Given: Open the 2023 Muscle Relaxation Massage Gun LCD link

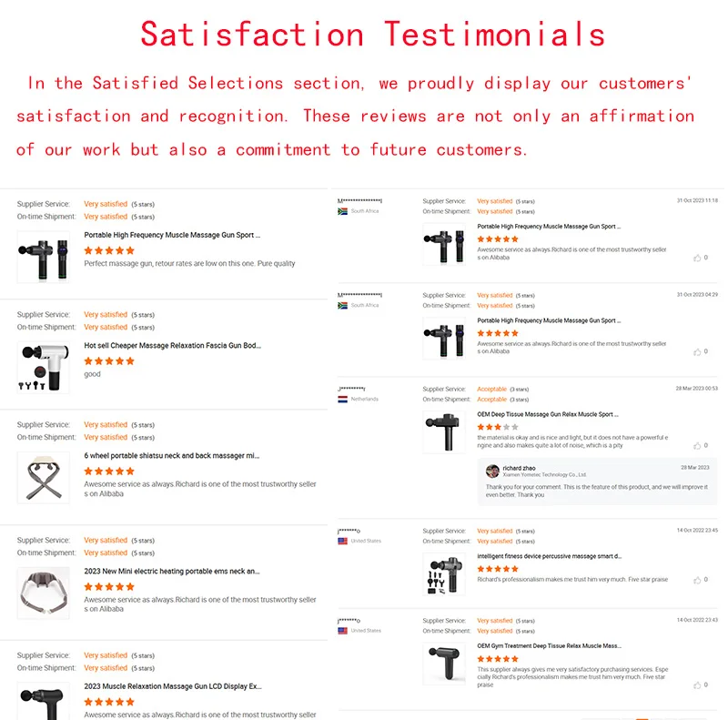Looking at the screenshot, I should click(172, 686).
